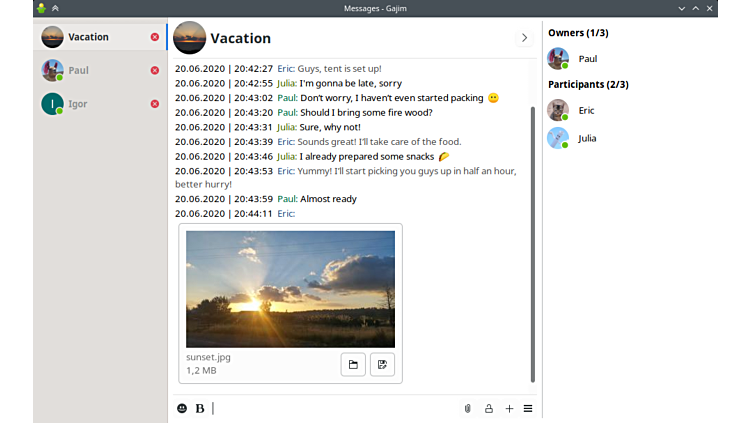Click the Vacation group avatar in header
The width and height of the screenshot is (752, 423).
click(x=189, y=38)
